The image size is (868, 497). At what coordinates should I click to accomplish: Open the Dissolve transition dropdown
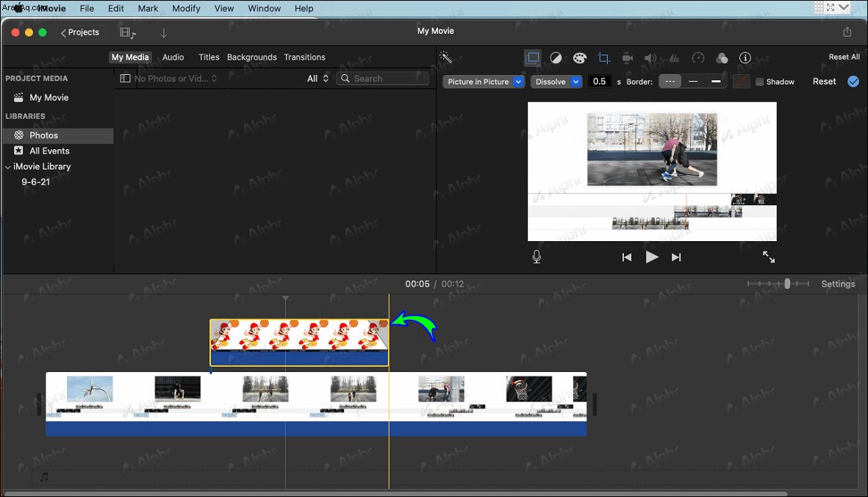[x=556, y=82]
